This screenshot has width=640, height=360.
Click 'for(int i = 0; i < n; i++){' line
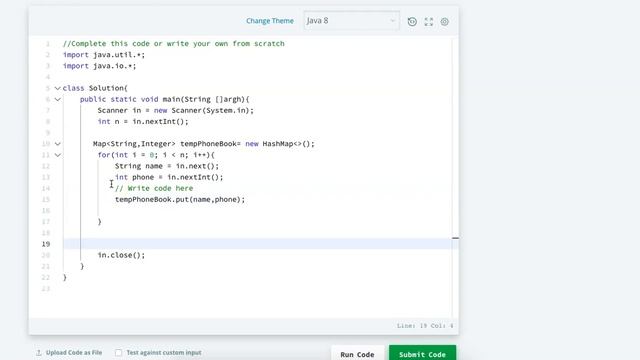[156, 155]
